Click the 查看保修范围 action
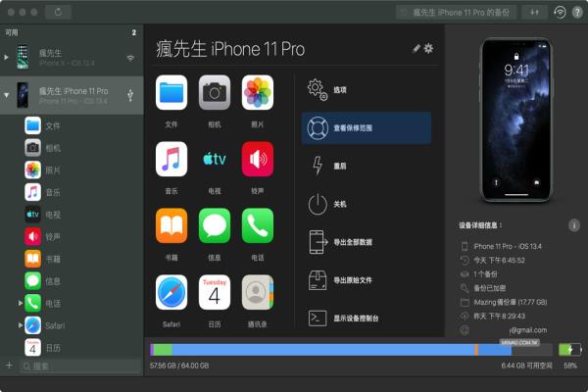The image size is (588, 392). point(367,128)
